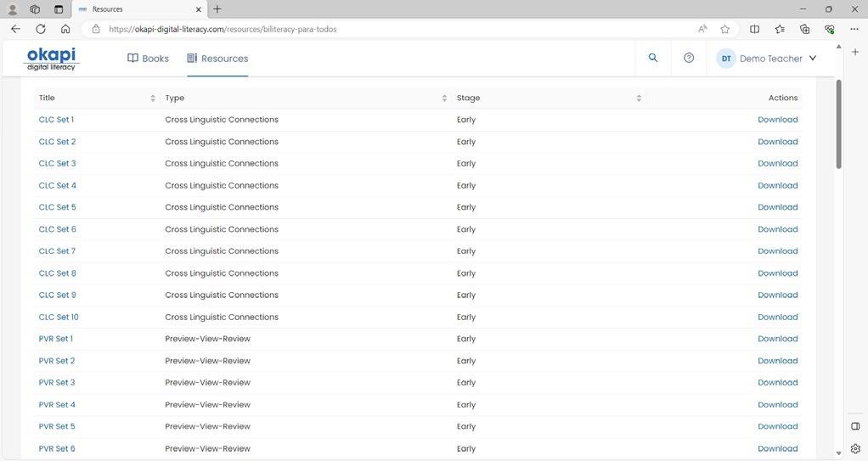Open CLC Set 10 resource
This screenshot has height=461, width=868.
(59, 318)
